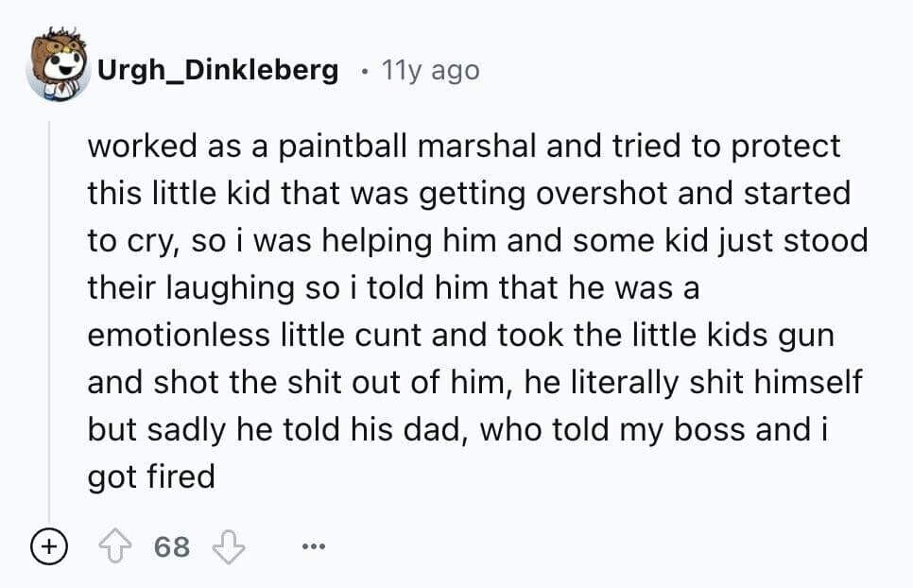The image size is (913, 588).
Task: Click the words "got fired" in the comment
Action: point(151,476)
